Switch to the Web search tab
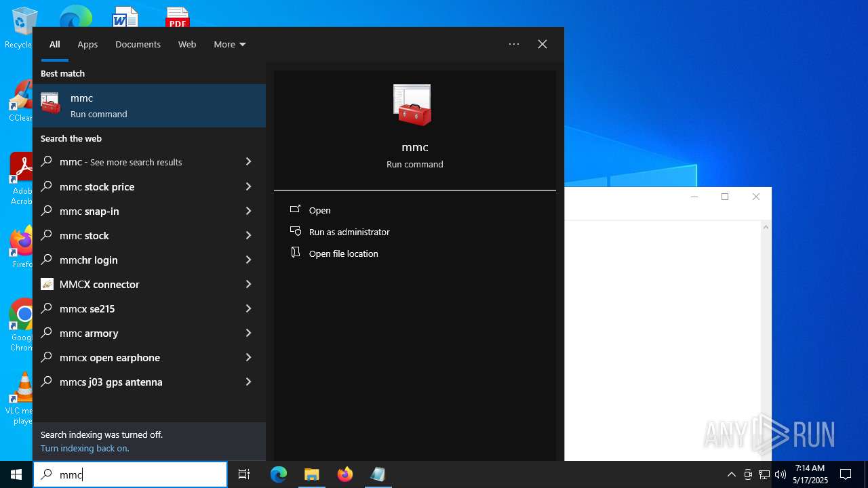This screenshot has width=868, height=488. (187, 44)
